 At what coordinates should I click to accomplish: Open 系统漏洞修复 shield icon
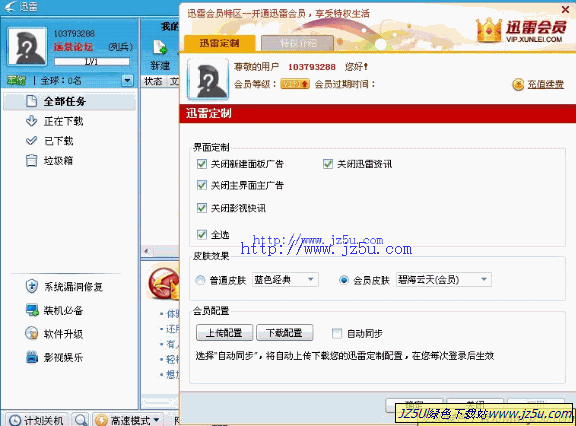pyautogui.click(x=32, y=286)
